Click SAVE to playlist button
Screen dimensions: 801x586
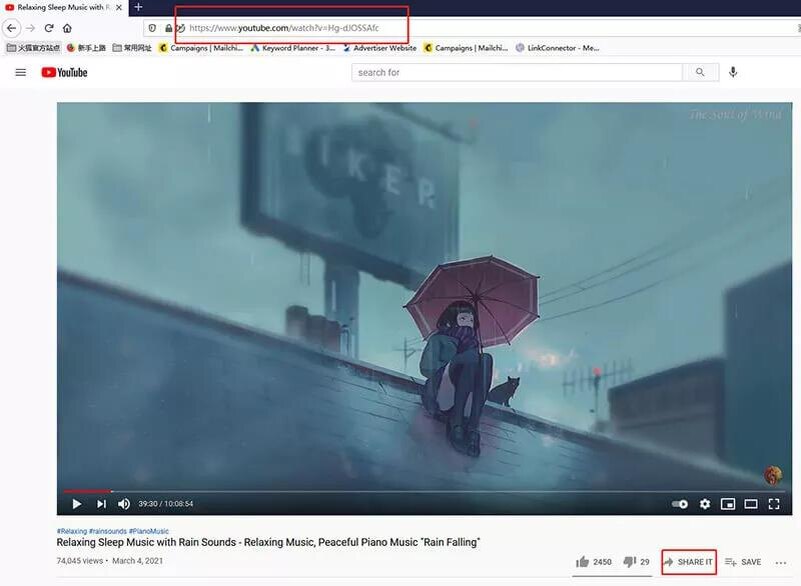click(x=743, y=562)
